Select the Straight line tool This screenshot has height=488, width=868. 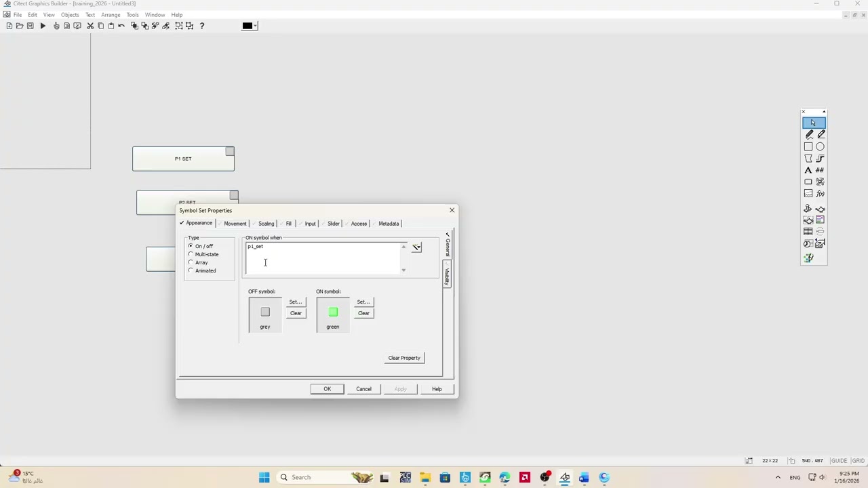821,135
